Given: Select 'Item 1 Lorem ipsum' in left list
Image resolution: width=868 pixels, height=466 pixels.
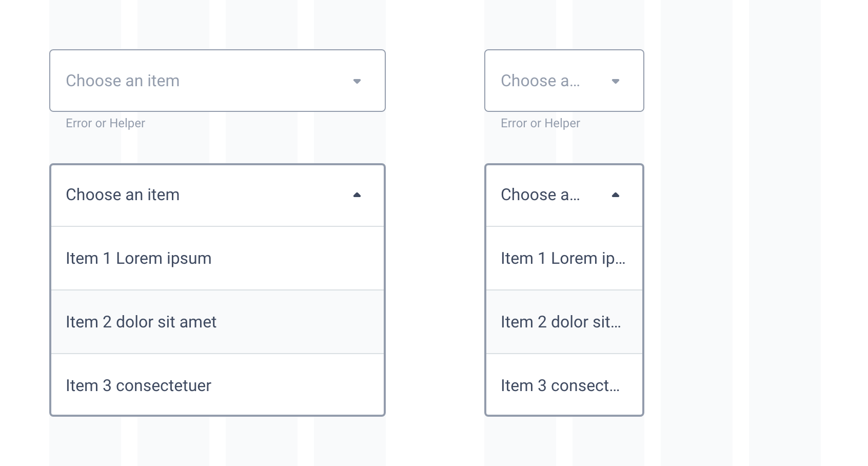Looking at the screenshot, I should pyautogui.click(x=218, y=258).
